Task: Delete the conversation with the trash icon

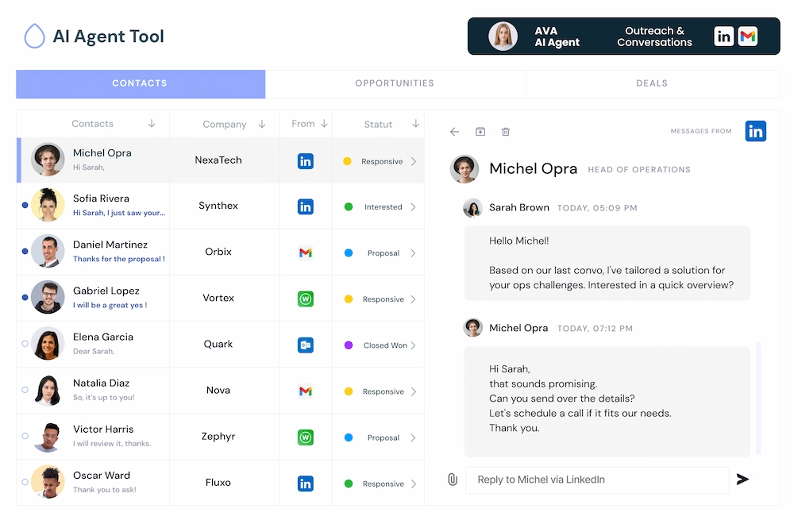Action: (x=505, y=132)
